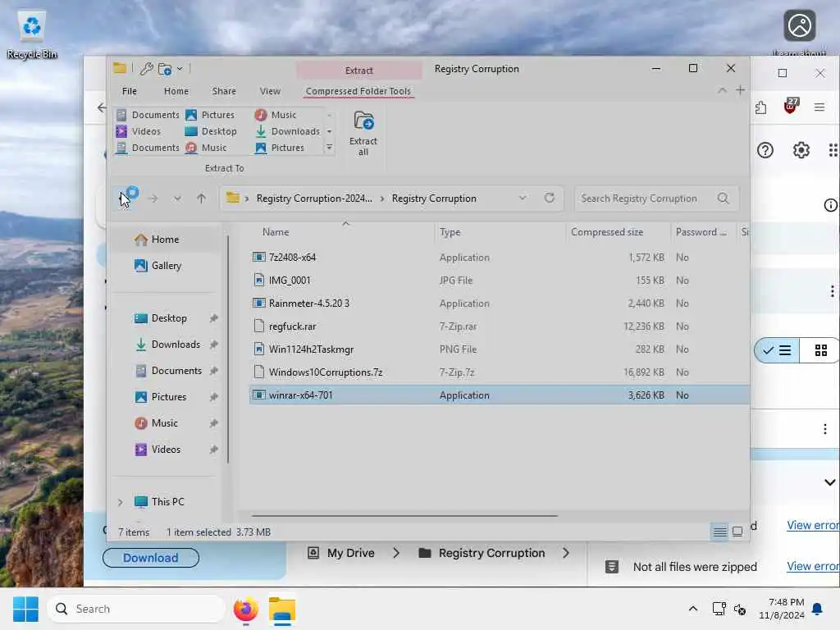Expand the This PC tree node

coord(120,502)
